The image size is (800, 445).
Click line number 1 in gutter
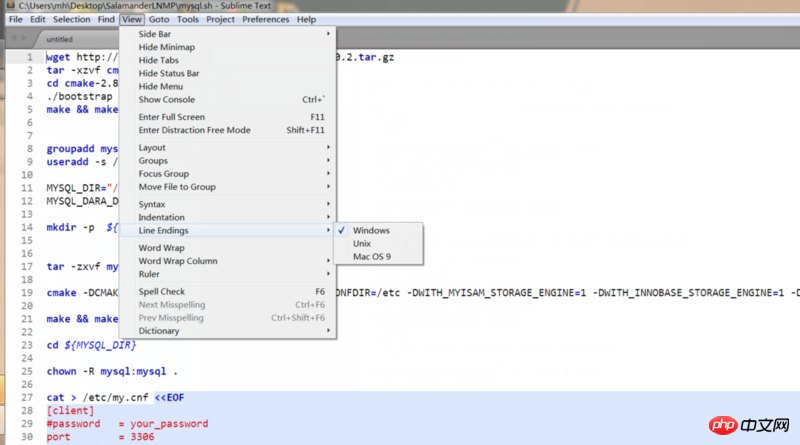pos(30,57)
